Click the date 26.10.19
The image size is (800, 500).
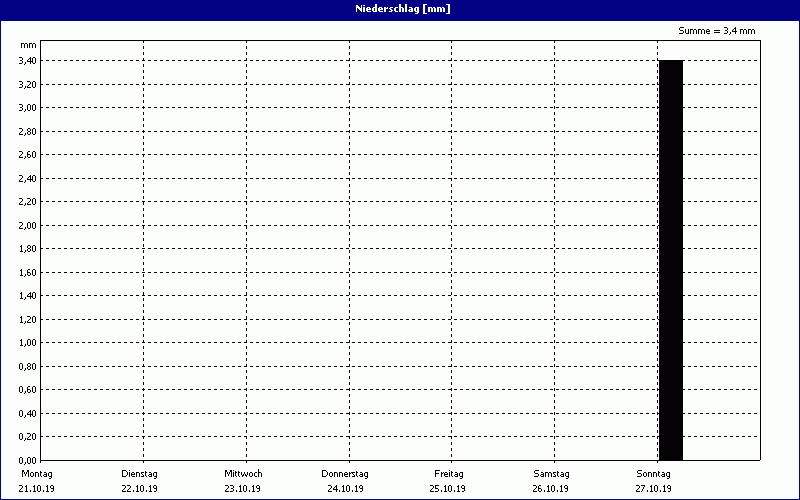[551, 489]
